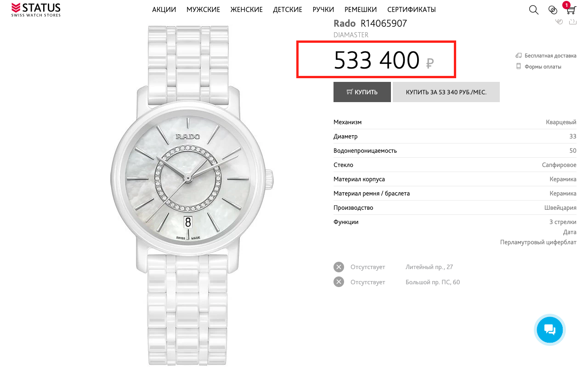Click the unavailable X icon for Литейный пр., 27
This screenshot has width=588, height=368.
[x=339, y=267]
